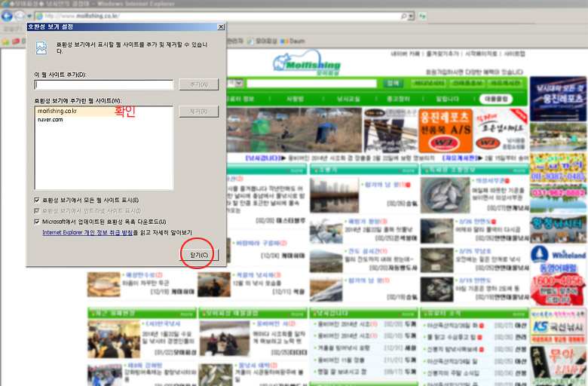The height and width of the screenshot is (386, 588).
Task: Open the Daum favorites bar bookmark
Action: click(x=293, y=41)
